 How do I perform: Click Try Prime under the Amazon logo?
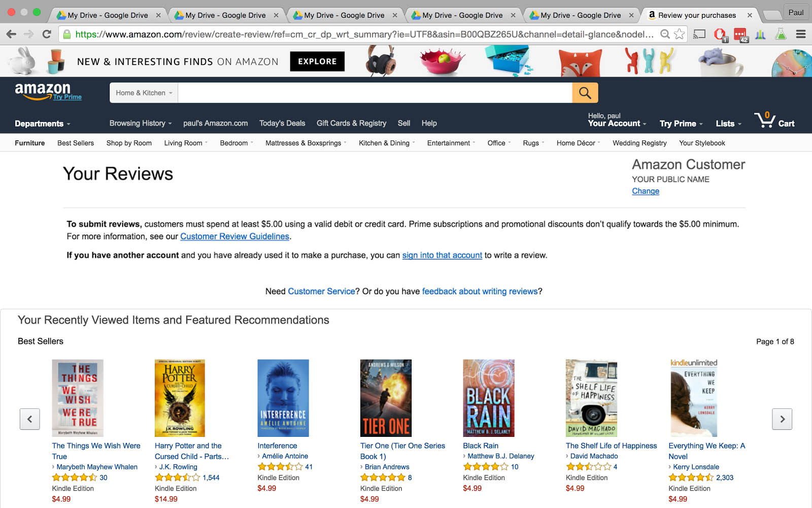point(67,97)
